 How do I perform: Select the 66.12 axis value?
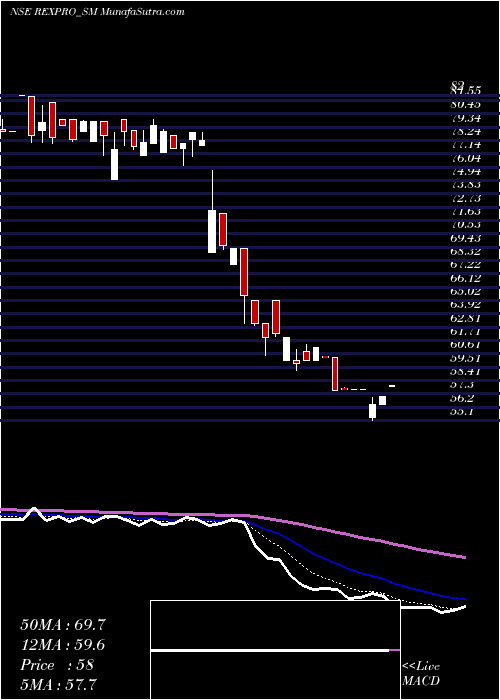tap(466, 278)
